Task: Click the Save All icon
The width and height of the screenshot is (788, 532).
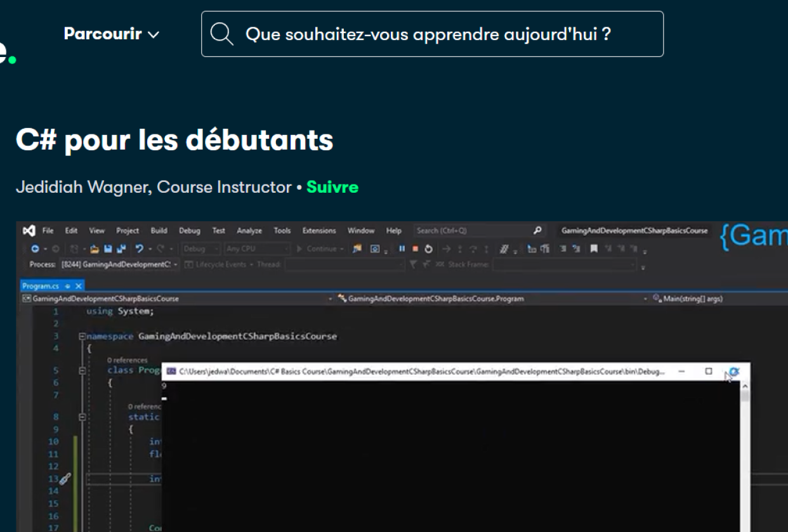Action: coord(121,249)
